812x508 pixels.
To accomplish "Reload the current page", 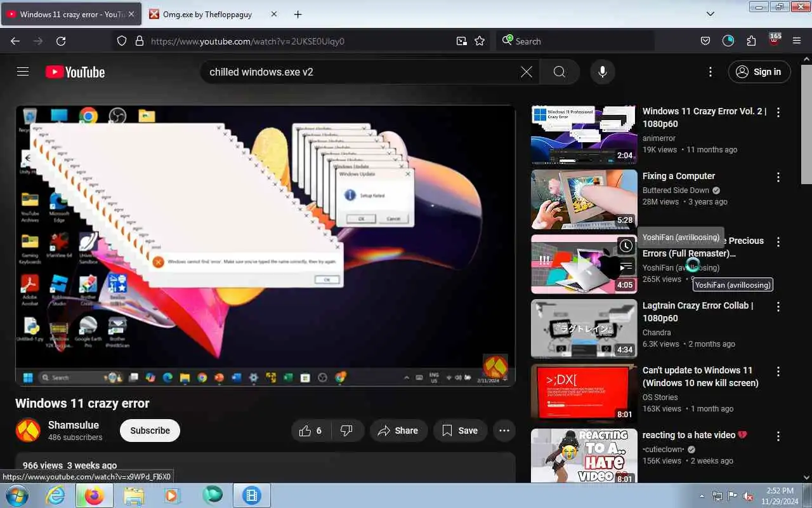I will coord(61,41).
